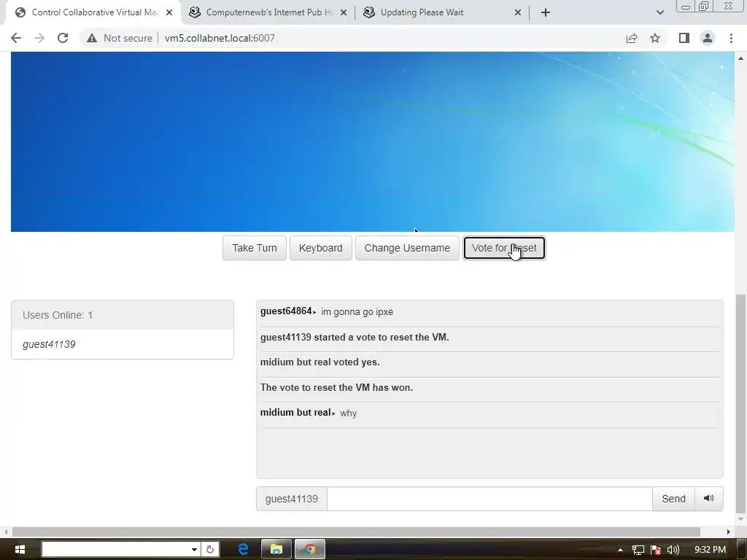Viewport: 747px width, 560px height.
Task: Click the 'why' chat message
Action: tap(348, 413)
